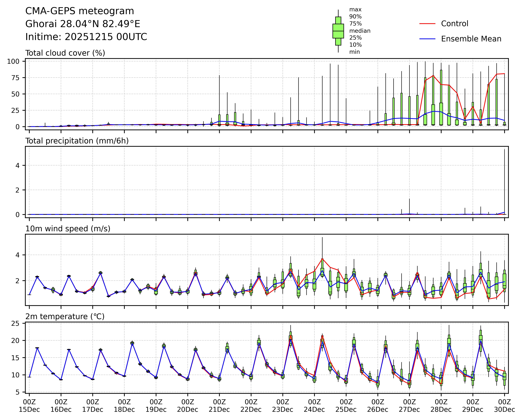Click the 00Z 27Dec axis label
522x420 pixels.
tap(409, 406)
